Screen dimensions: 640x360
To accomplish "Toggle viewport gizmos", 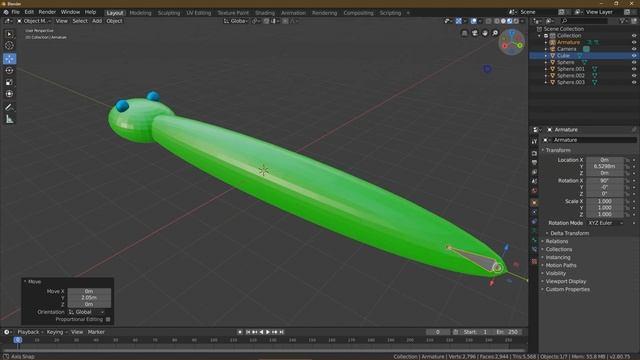I will 459,21.
